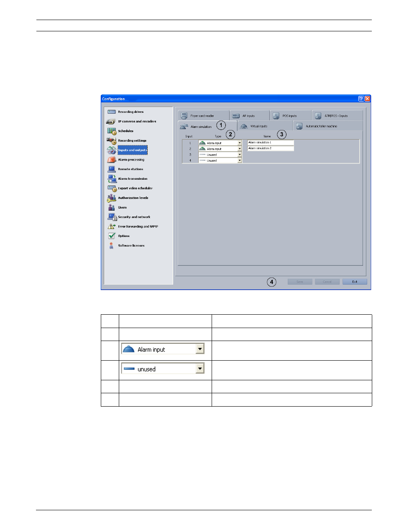The width and height of the screenshot is (399, 532).
Task: Switch to the Virtual inputs tab
Action: coord(265,126)
